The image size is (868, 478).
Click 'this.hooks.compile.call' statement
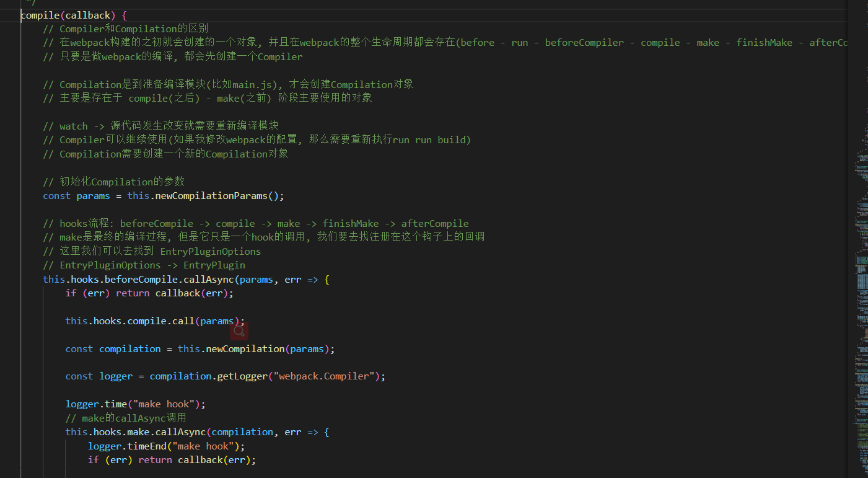[x=155, y=321]
